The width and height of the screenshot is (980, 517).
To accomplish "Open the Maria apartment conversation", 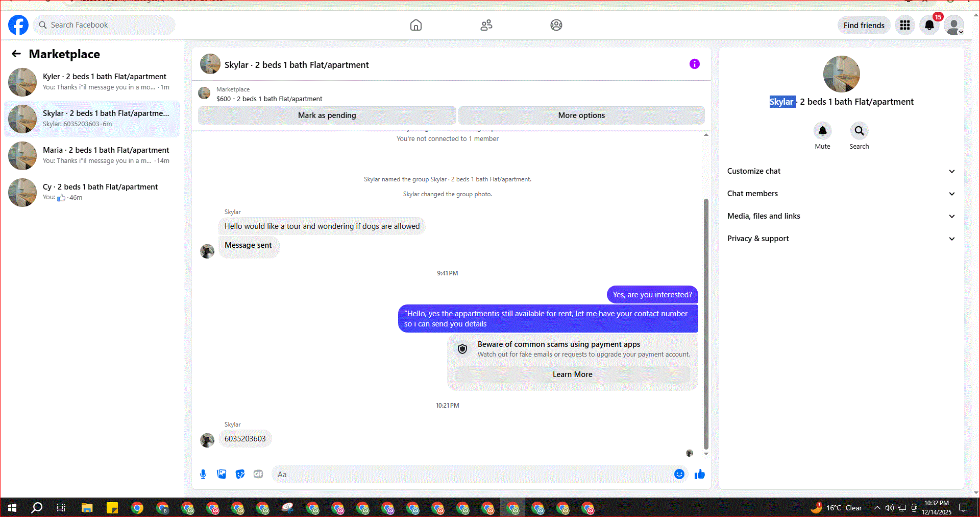I will click(x=92, y=156).
